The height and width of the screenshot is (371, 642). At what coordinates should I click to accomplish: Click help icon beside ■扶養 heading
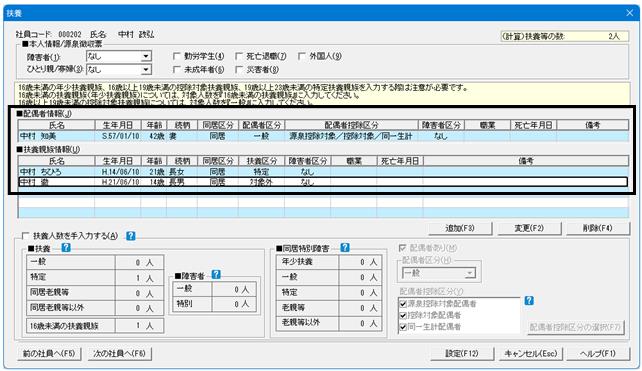click(66, 248)
